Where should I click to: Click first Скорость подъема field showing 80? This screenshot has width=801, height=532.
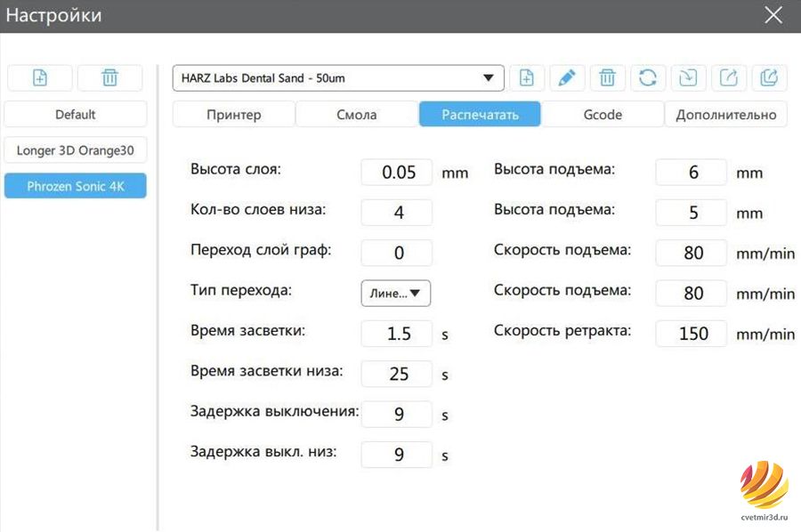coord(692,253)
